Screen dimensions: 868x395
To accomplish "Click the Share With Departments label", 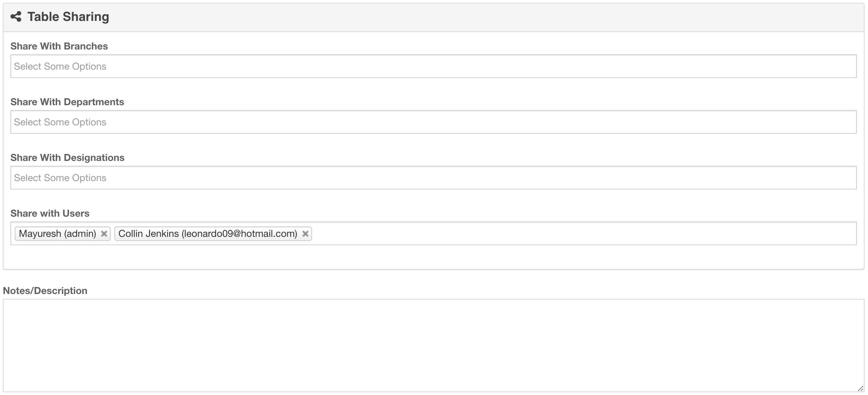I will pyautogui.click(x=67, y=102).
